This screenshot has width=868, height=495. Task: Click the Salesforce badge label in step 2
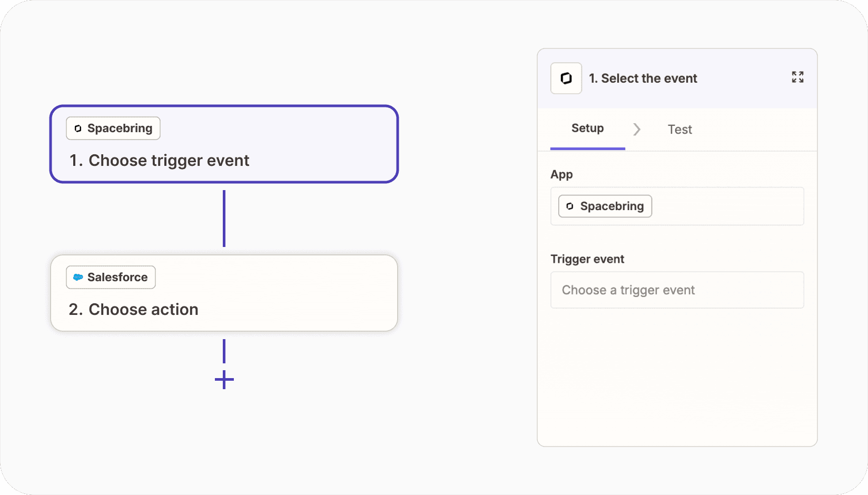pos(117,278)
